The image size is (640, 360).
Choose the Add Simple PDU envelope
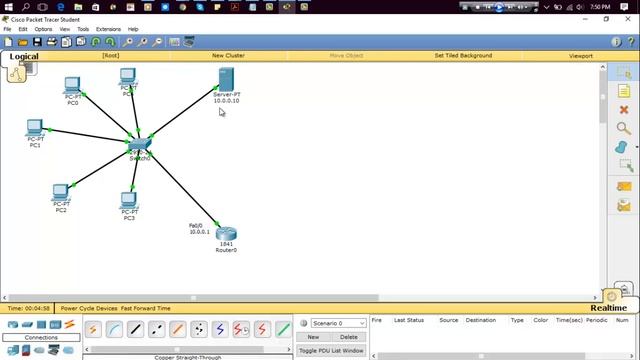point(624,187)
